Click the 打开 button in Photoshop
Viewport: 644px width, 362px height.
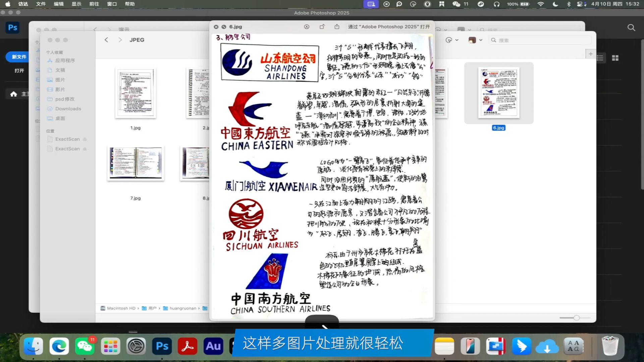[19, 71]
